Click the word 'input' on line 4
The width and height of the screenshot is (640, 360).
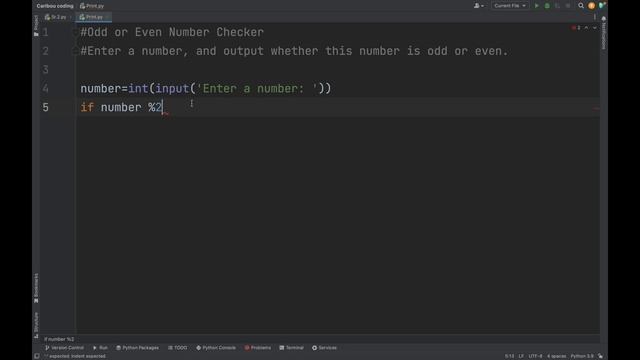click(x=172, y=89)
